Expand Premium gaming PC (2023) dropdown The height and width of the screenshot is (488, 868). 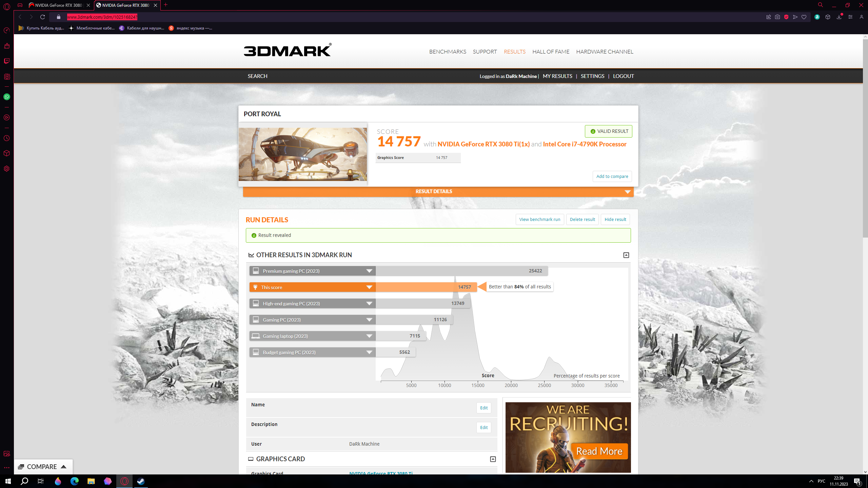369,271
